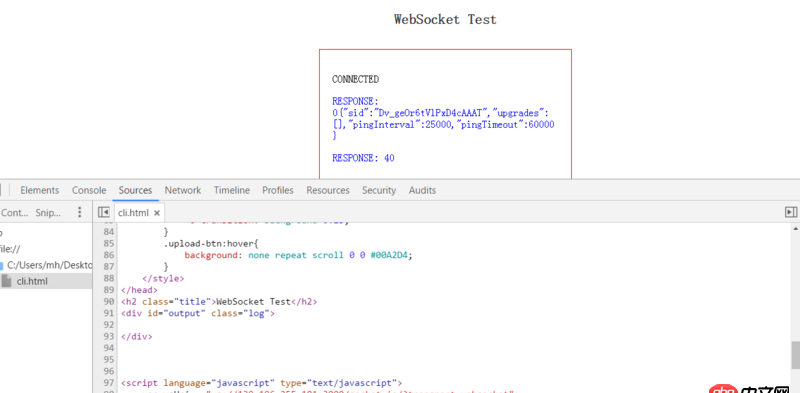800x393 pixels.
Task: Click the </style> closing tag line
Action: coord(163,279)
